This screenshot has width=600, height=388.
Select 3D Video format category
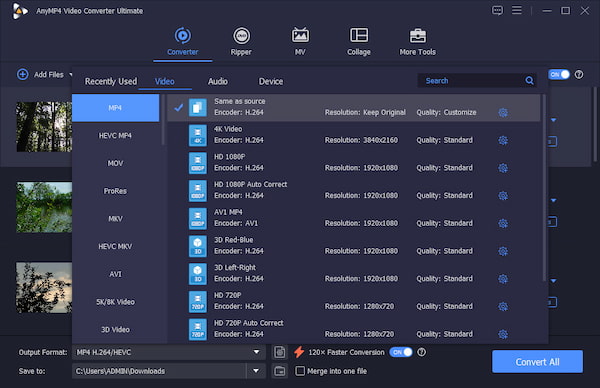(116, 329)
